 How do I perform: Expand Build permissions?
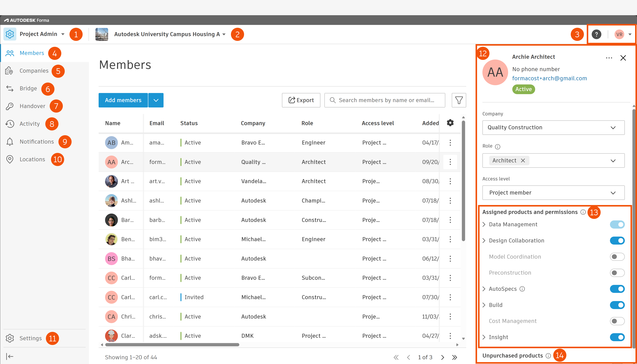(484, 305)
